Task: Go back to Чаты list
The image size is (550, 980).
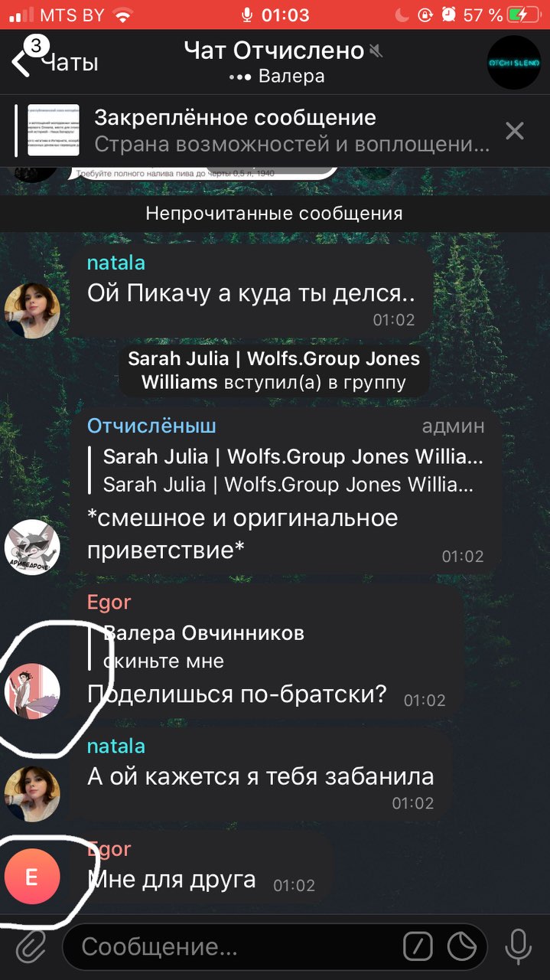Action: click(x=55, y=62)
